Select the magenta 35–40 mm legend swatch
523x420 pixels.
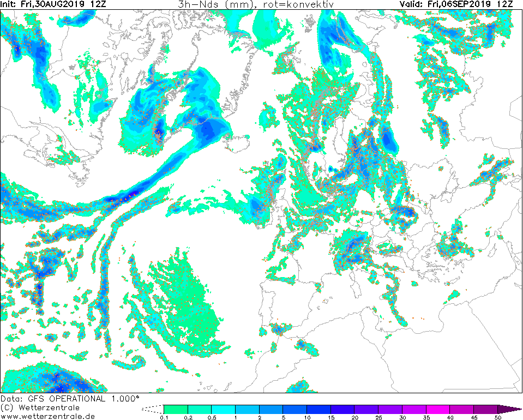(x=438, y=409)
